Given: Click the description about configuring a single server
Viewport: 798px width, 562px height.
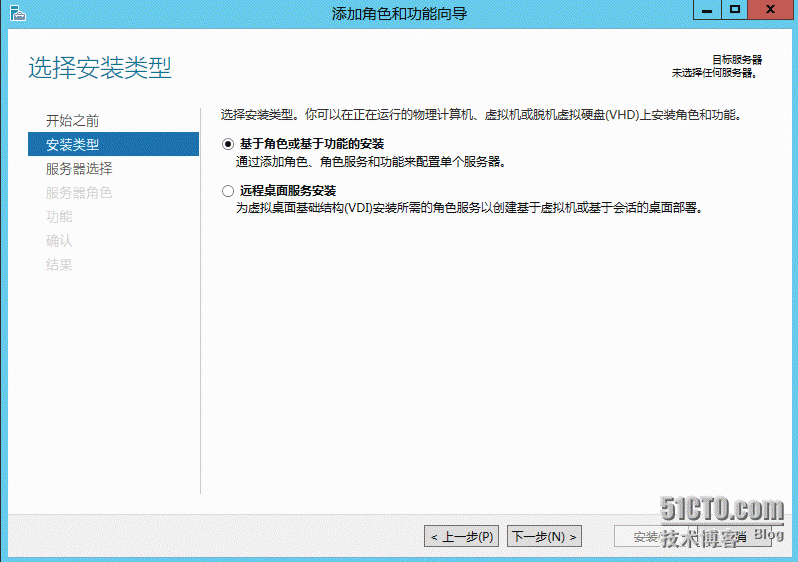Looking at the screenshot, I should pyautogui.click(x=371, y=162).
